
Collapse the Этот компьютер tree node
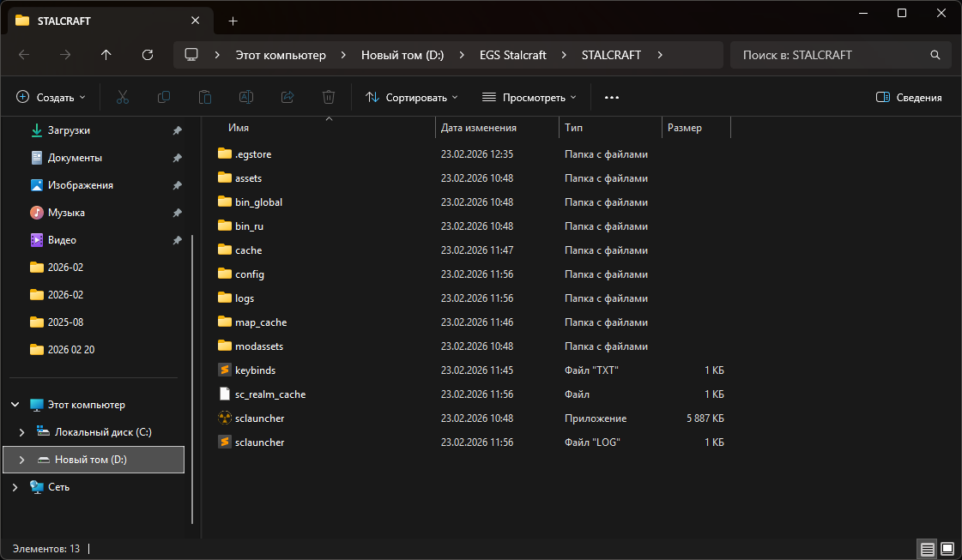pos(15,405)
